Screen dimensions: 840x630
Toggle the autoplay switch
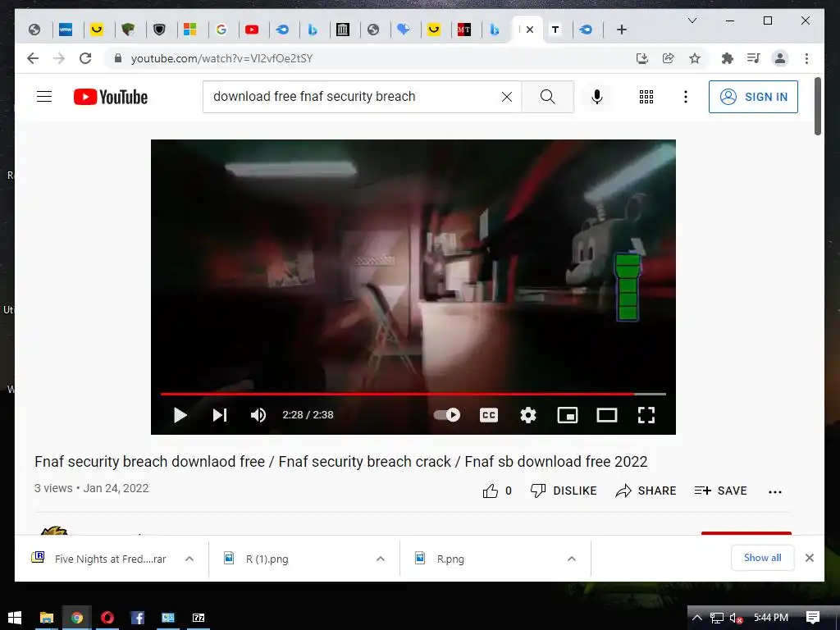point(447,414)
